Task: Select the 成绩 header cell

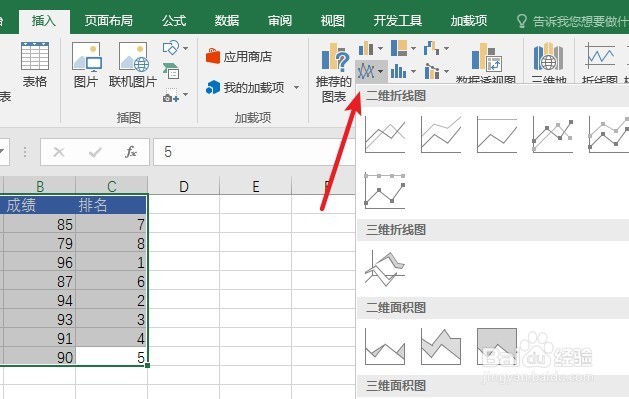Action: coord(39,205)
